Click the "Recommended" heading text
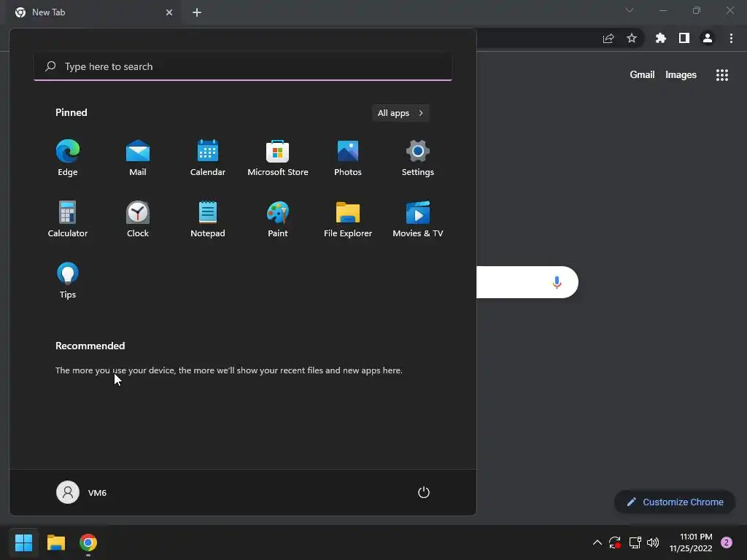Screen dimensions: 747x560 (90, 346)
